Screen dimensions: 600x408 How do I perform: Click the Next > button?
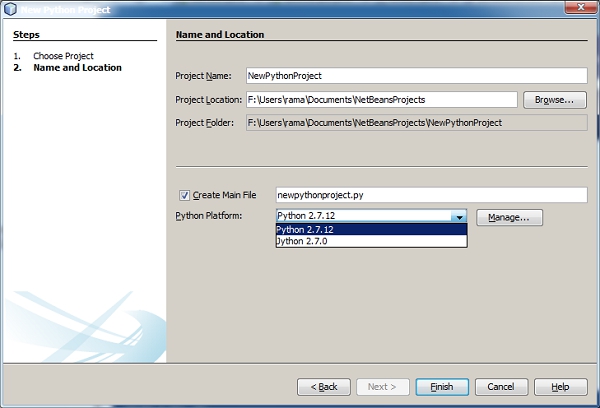tap(382, 386)
